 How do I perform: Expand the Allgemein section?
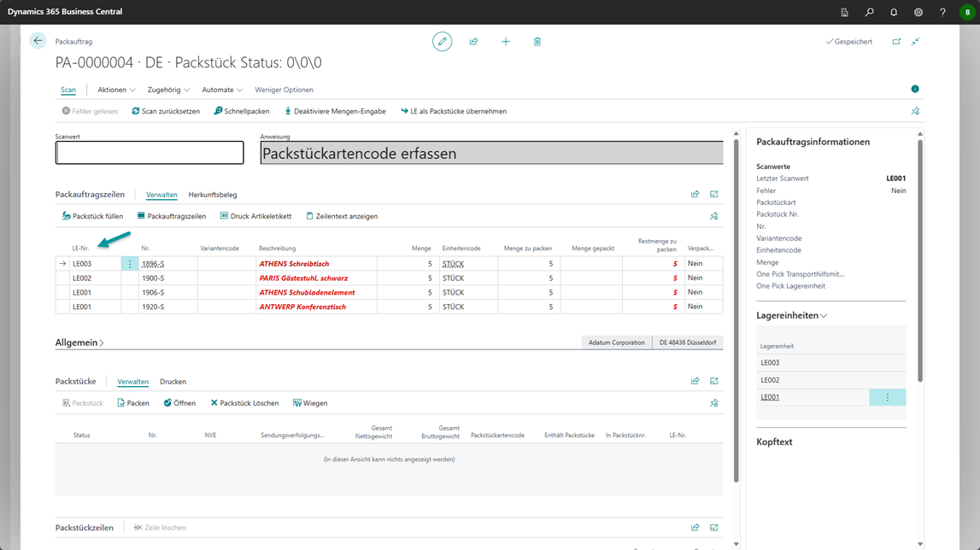(79, 342)
